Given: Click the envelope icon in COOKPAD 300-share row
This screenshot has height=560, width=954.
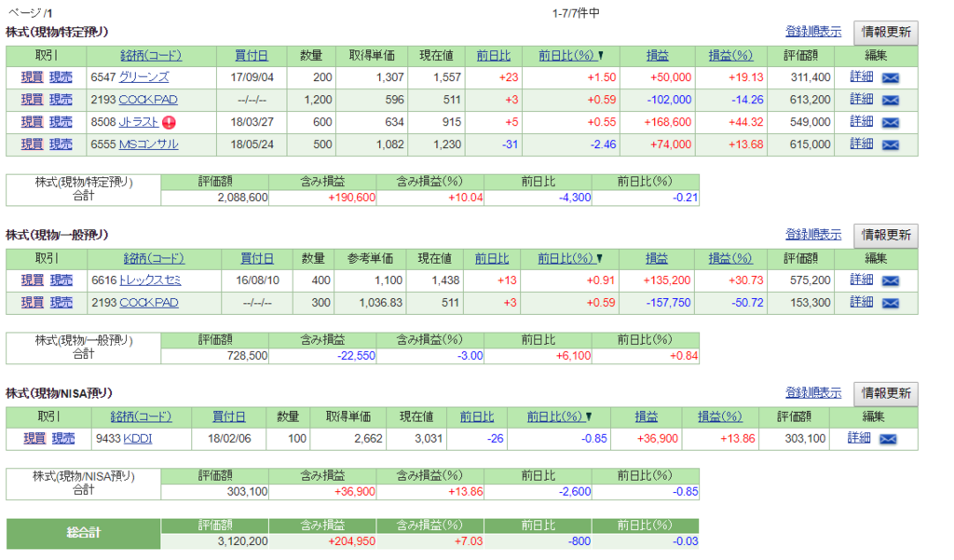Looking at the screenshot, I should [x=890, y=303].
